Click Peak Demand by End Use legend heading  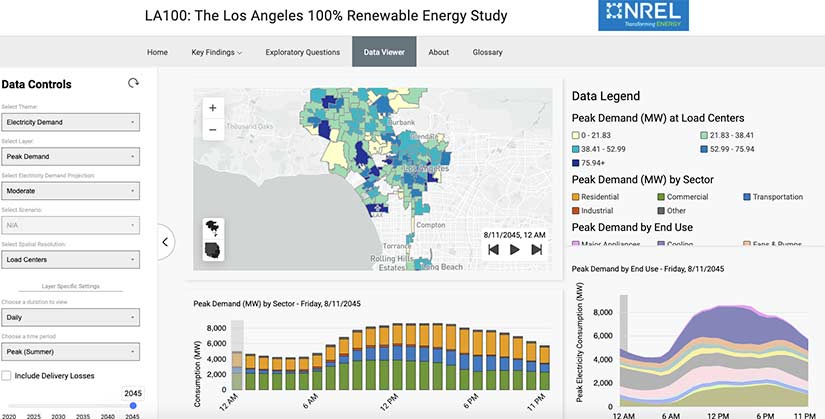632,227
